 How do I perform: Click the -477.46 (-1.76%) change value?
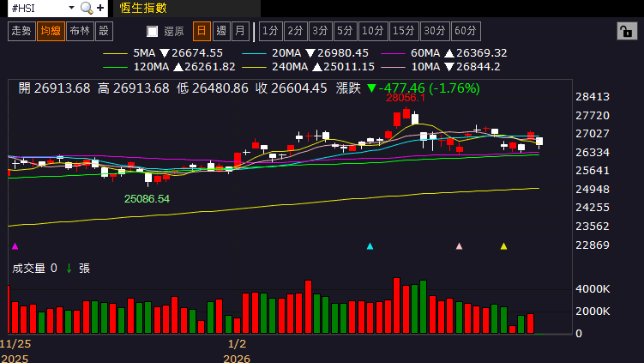[x=430, y=88]
